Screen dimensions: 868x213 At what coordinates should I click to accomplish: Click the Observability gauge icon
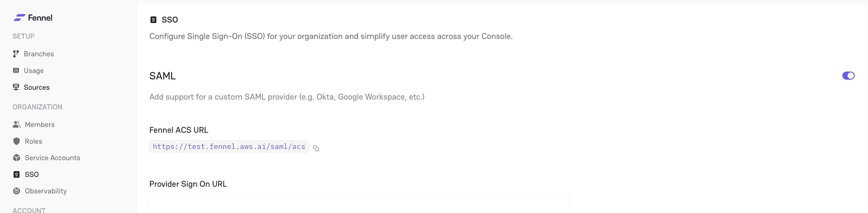pyautogui.click(x=16, y=191)
